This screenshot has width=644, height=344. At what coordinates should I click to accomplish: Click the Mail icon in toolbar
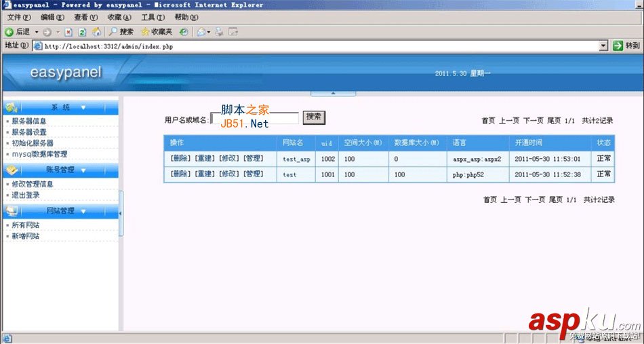[201, 32]
